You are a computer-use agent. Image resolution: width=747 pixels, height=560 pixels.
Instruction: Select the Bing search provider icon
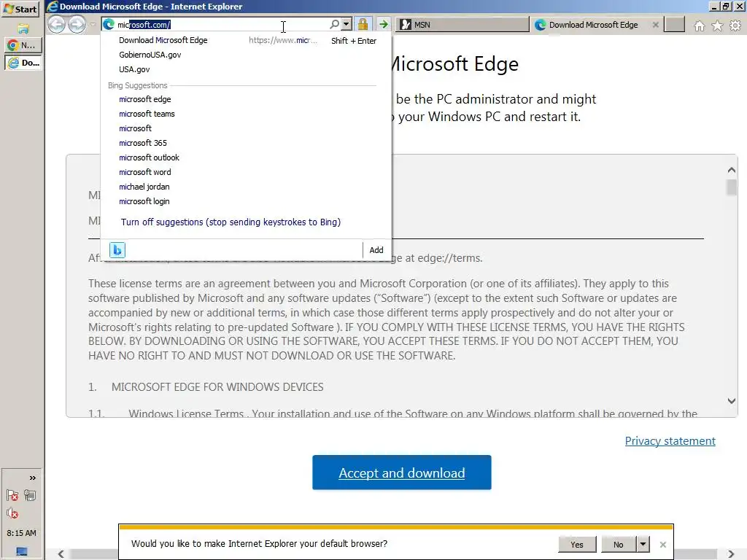point(117,249)
